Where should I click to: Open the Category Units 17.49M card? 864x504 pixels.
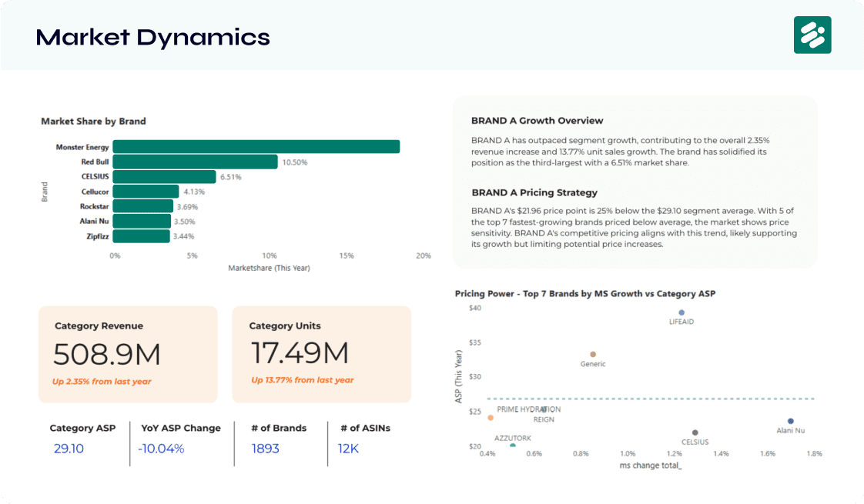point(322,354)
